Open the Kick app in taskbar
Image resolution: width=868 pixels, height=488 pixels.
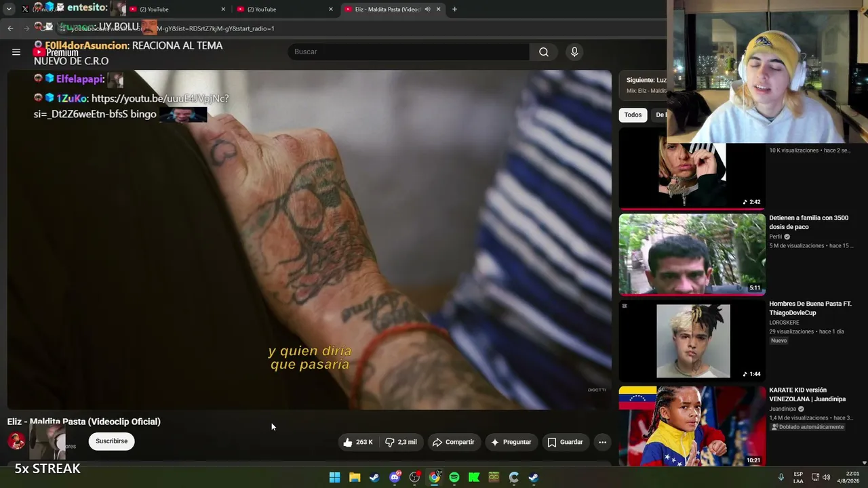pos(474,477)
